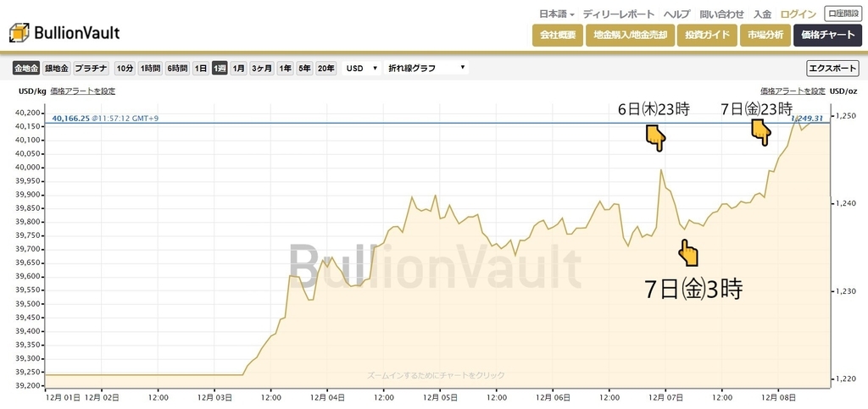Click the 40,166.25 current price label

(70, 118)
